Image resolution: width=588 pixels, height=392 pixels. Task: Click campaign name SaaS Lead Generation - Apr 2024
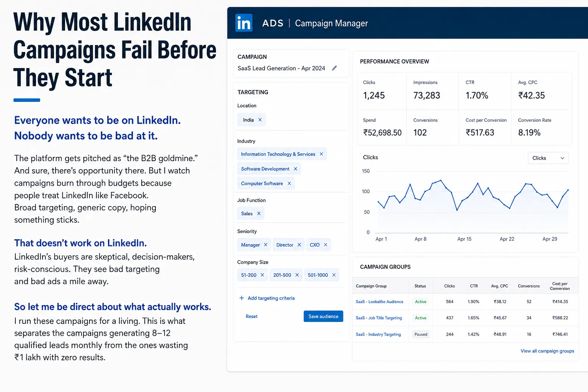pyautogui.click(x=281, y=68)
